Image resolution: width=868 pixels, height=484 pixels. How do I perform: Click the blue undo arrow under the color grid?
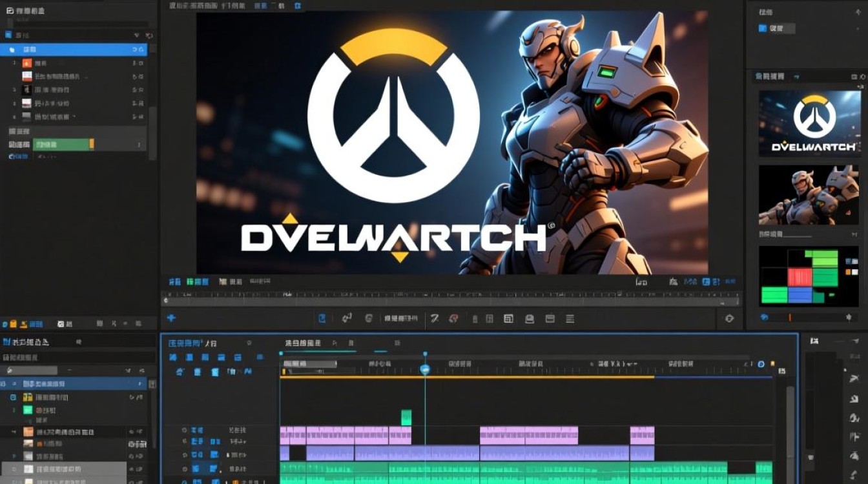[765, 317]
